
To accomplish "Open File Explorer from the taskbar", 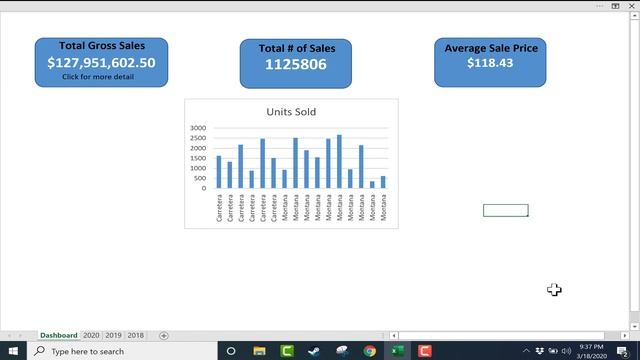I will coord(259,351).
